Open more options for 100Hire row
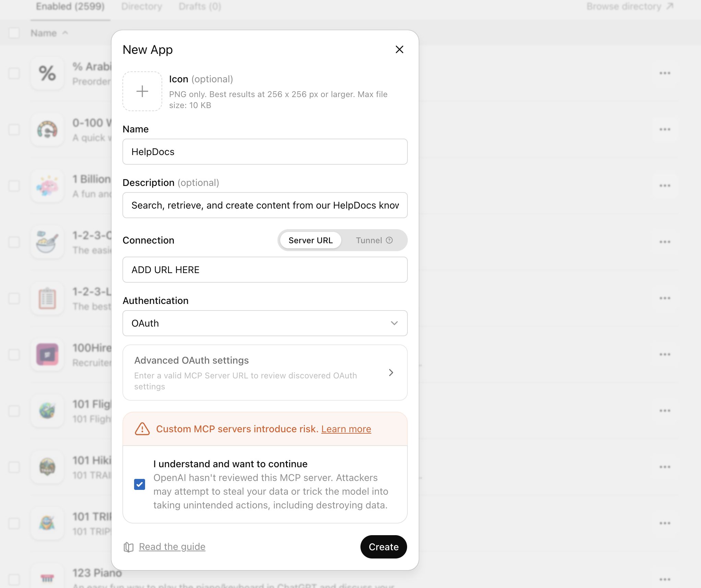Screen dimensions: 701x588 coord(665,355)
